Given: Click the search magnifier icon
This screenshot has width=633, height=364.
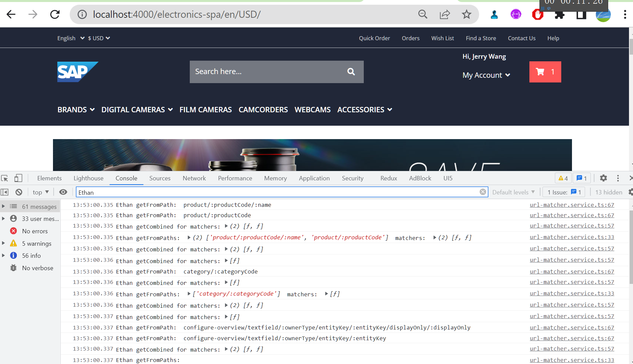Looking at the screenshot, I should click(351, 71).
